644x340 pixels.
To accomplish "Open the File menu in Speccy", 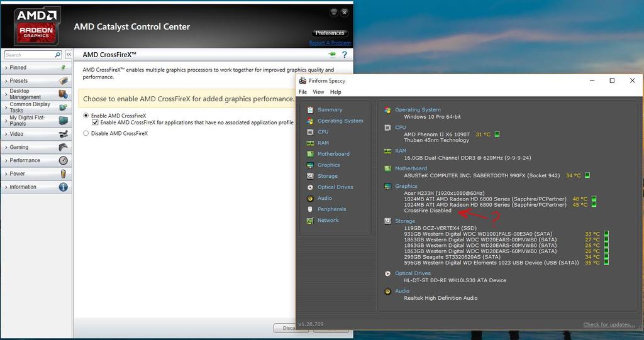I will click(303, 92).
